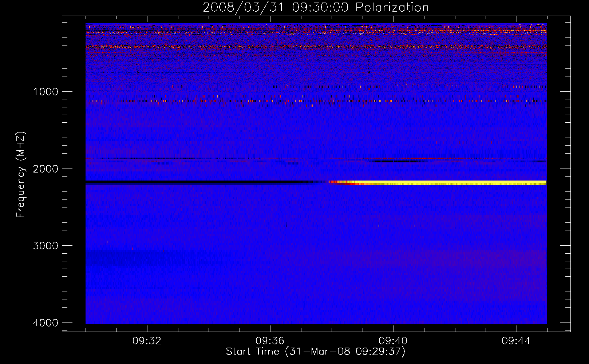Click the 09:44 time tick label
This screenshot has width=589, height=364.
click(x=516, y=341)
